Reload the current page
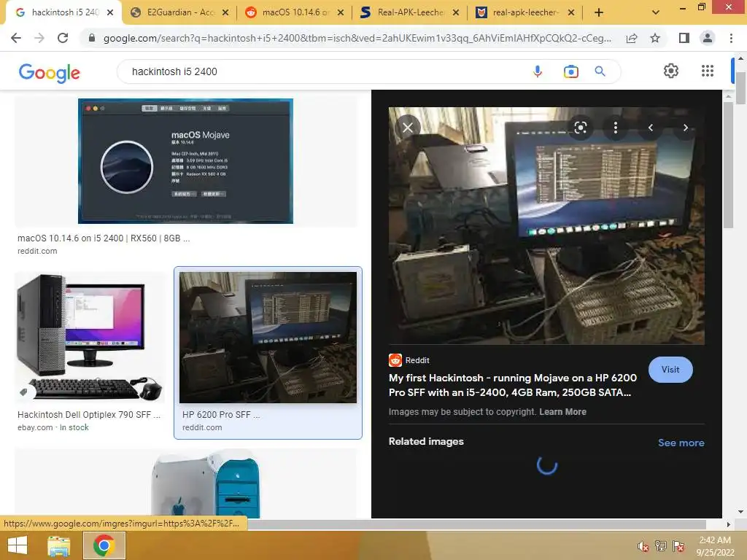Viewport: 747px width, 560px height. pyautogui.click(x=63, y=38)
